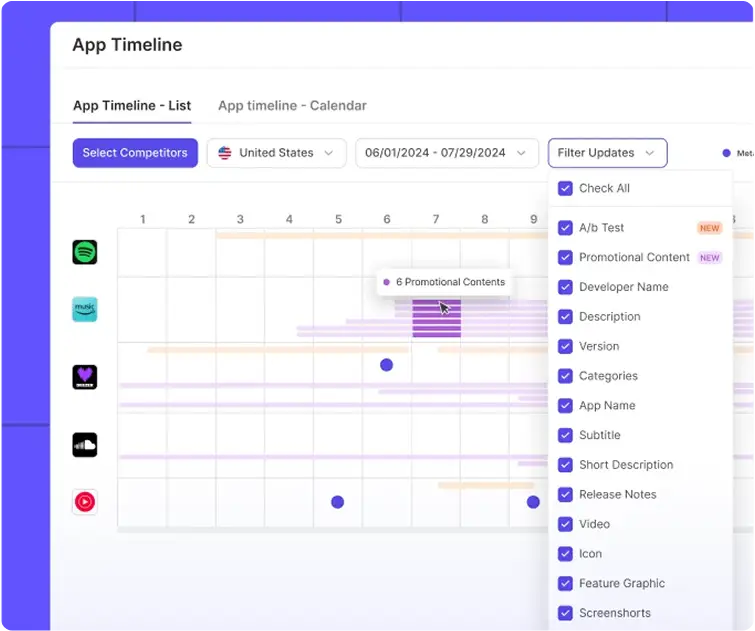Click the Spotify app icon

pos(85,252)
